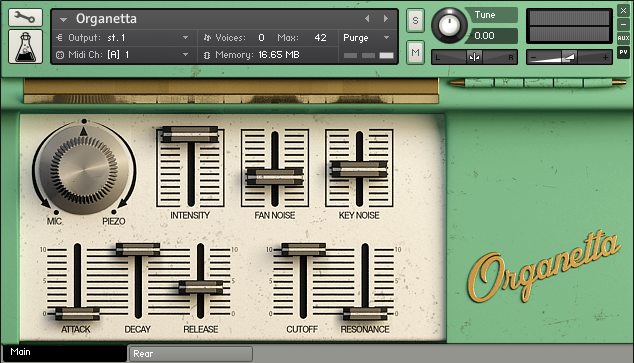The height and width of the screenshot is (363, 634).
Task: Click the pan center marker icon
Action: (x=474, y=57)
